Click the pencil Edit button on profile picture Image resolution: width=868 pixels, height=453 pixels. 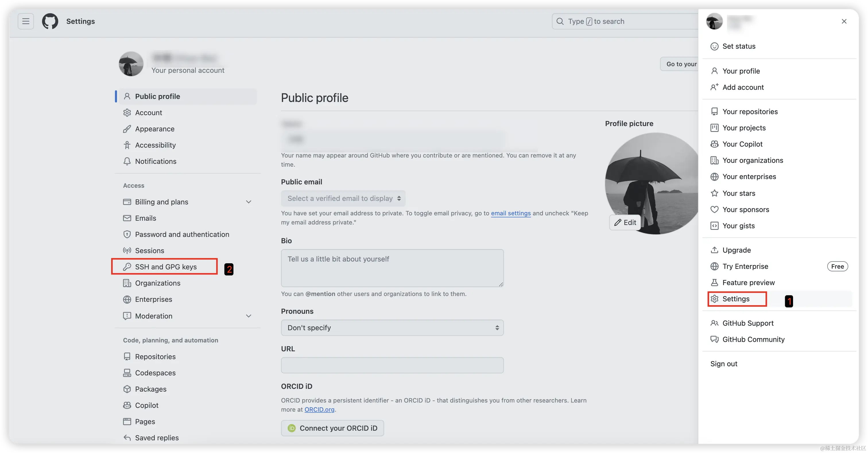pyautogui.click(x=625, y=222)
